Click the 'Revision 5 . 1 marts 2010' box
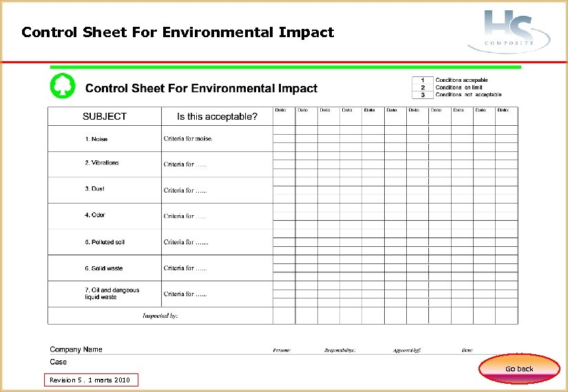This screenshot has width=568, height=392. [92, 380]
